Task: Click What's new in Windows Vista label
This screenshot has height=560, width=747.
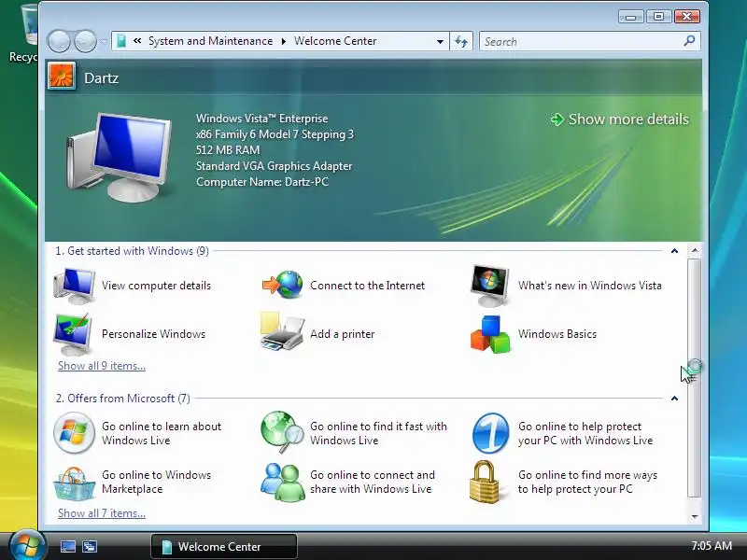Action: coord(590,286)
